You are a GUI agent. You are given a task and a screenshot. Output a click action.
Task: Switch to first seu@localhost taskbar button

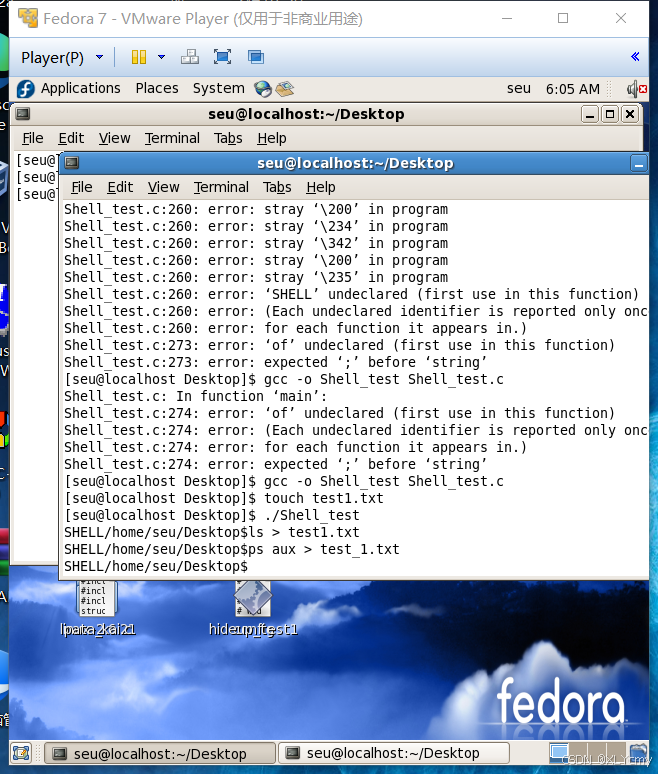click(160, 754)
